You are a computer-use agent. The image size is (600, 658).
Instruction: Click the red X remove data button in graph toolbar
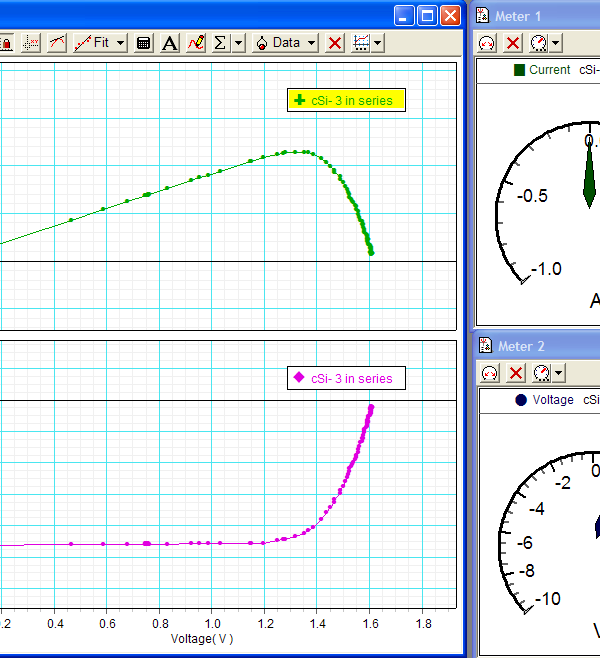[335, 43]
